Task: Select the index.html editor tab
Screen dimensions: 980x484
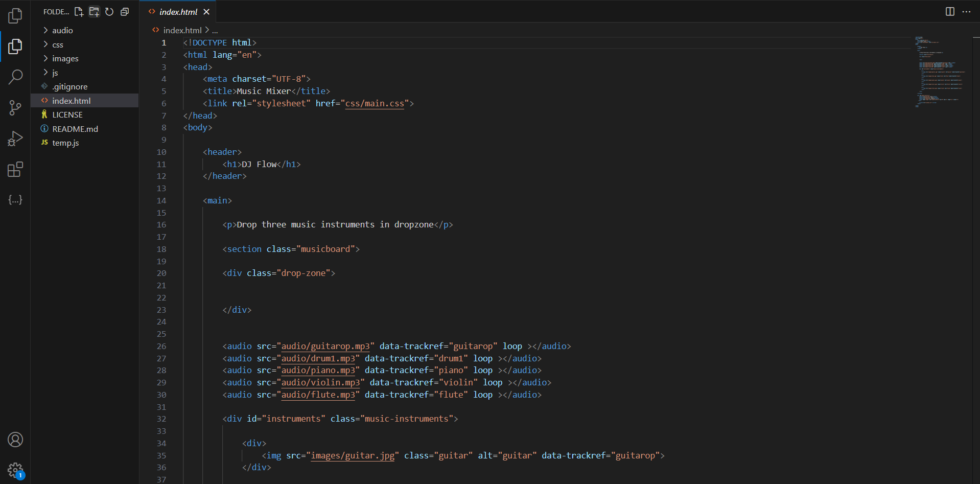Action: (x=178, y=12)
